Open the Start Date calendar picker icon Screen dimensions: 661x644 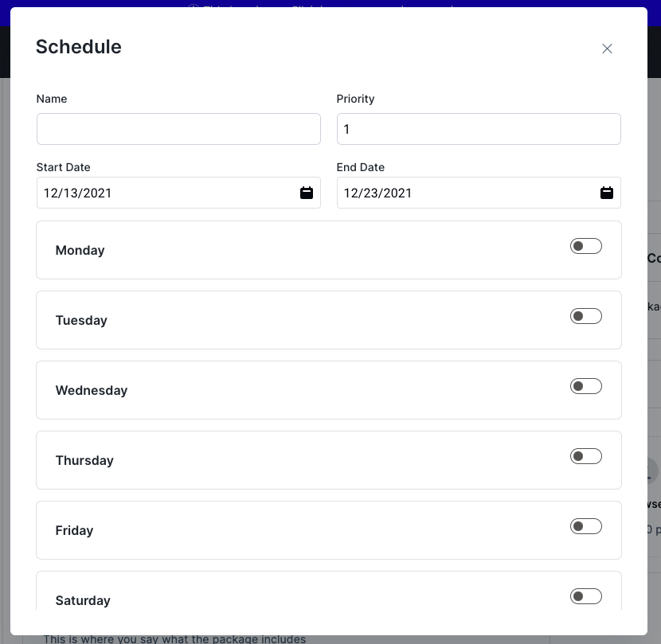click(x=307, y=193)
